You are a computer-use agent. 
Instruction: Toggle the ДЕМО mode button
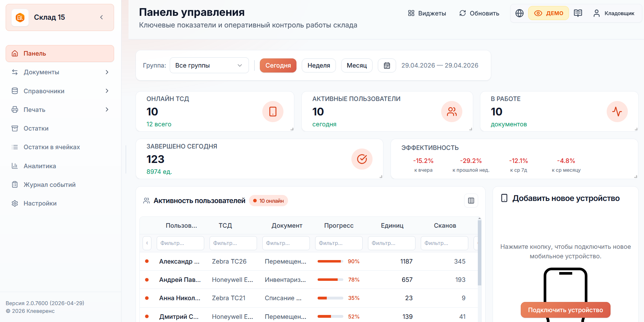coord(548,13)
